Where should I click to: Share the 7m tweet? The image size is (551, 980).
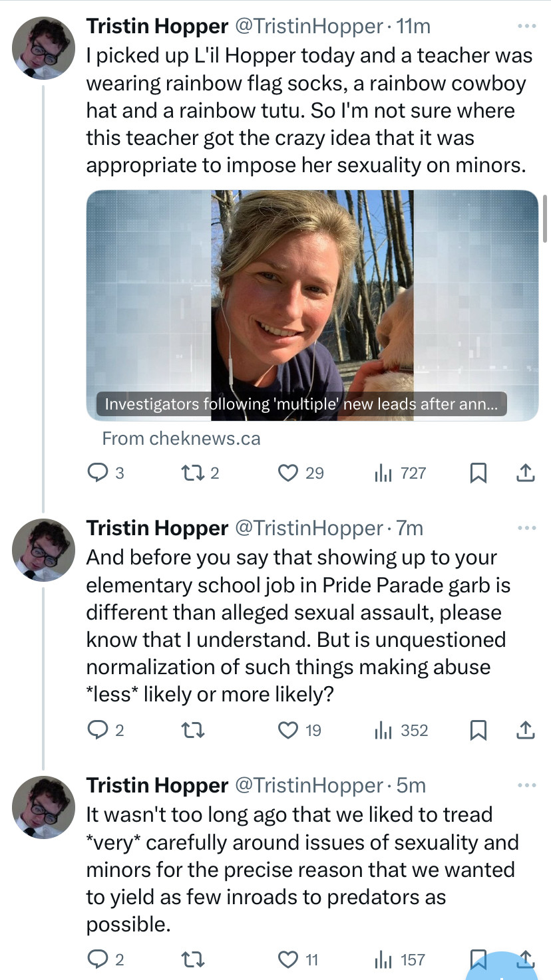pyautogui.click(x=526, y=730)
